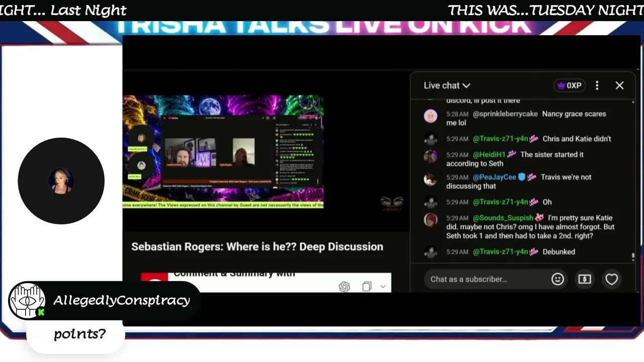This screenshot has width=644, height=362.
Task: Click the message 'Nancy grace scares me lol'
Action: point(526,118)
